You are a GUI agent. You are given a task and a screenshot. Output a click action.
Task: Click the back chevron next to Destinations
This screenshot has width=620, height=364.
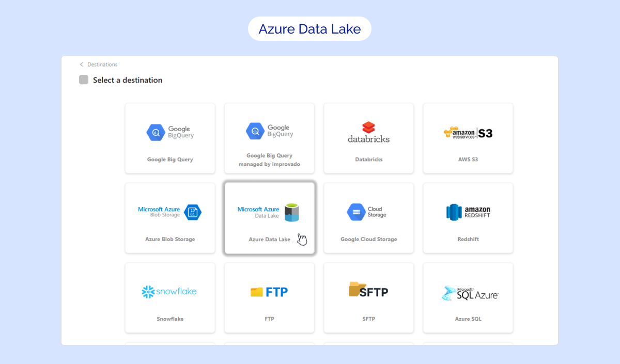pyautogui.click(x=82, y=65)
